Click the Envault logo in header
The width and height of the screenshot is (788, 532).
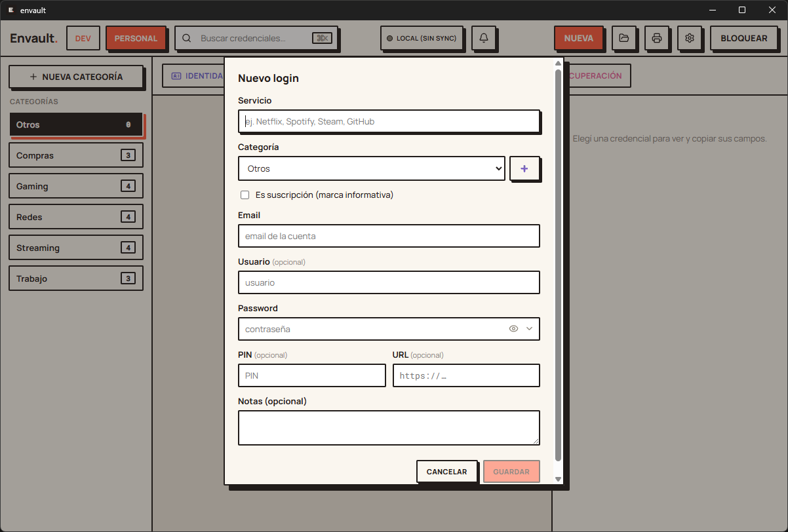[33, 38]
